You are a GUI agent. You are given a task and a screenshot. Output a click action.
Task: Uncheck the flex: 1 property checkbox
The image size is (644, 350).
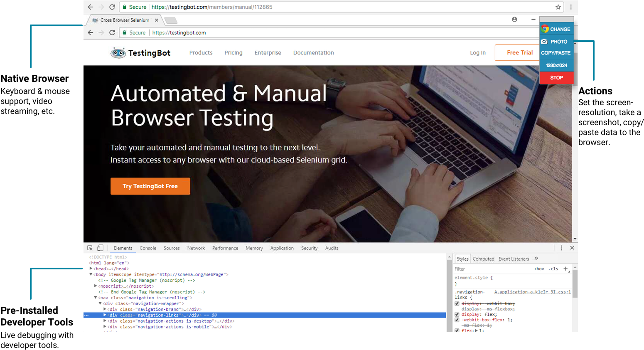pyautogui.click(x=457, y=330)
